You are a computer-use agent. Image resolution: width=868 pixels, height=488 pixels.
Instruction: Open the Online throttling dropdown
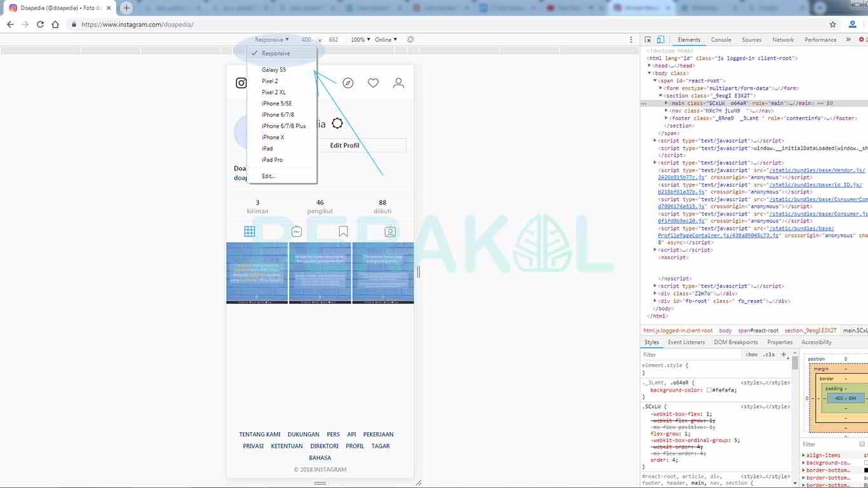click(386, 39)
